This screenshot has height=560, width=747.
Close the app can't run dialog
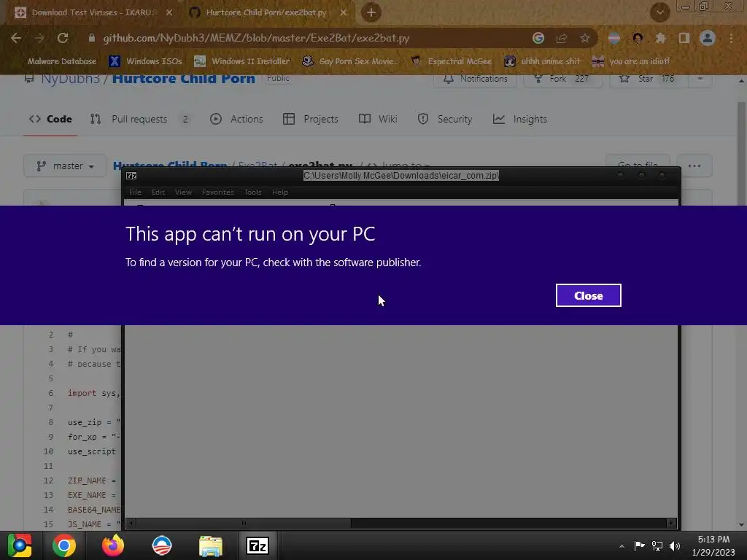[x=589, y=295]
